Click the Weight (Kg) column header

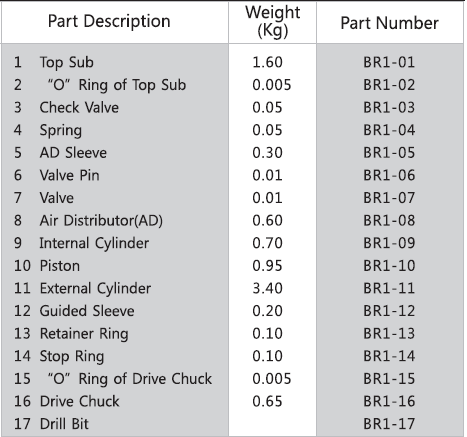coord(272,21)
